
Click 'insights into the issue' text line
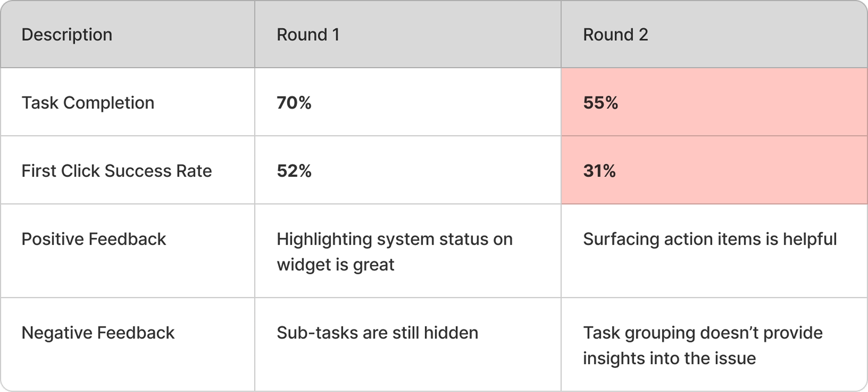[x=669, y=358]
